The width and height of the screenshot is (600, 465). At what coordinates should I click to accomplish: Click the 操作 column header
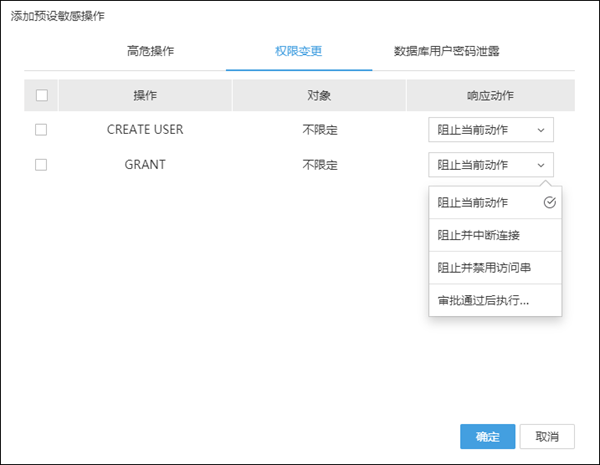[x=145, y=96]
